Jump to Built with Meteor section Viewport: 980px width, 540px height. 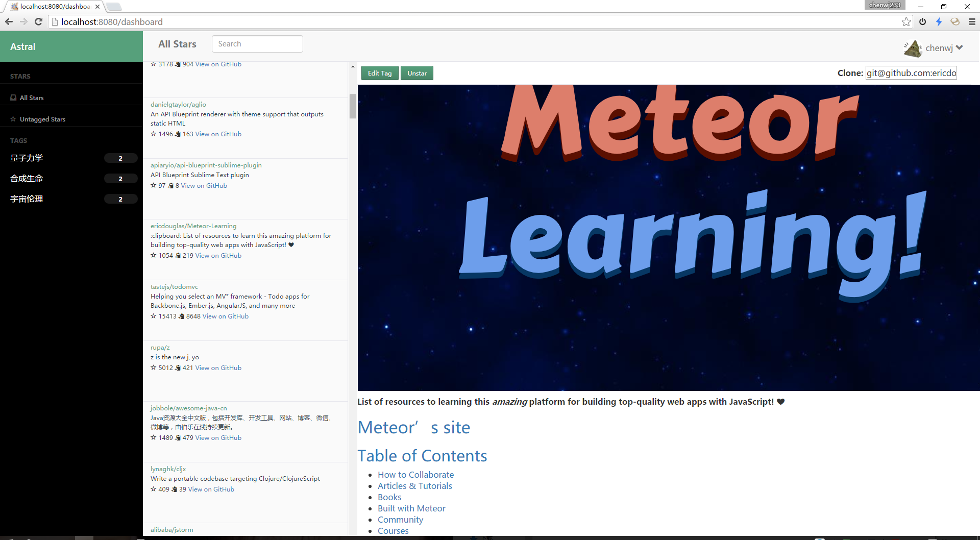click(411, 508)
